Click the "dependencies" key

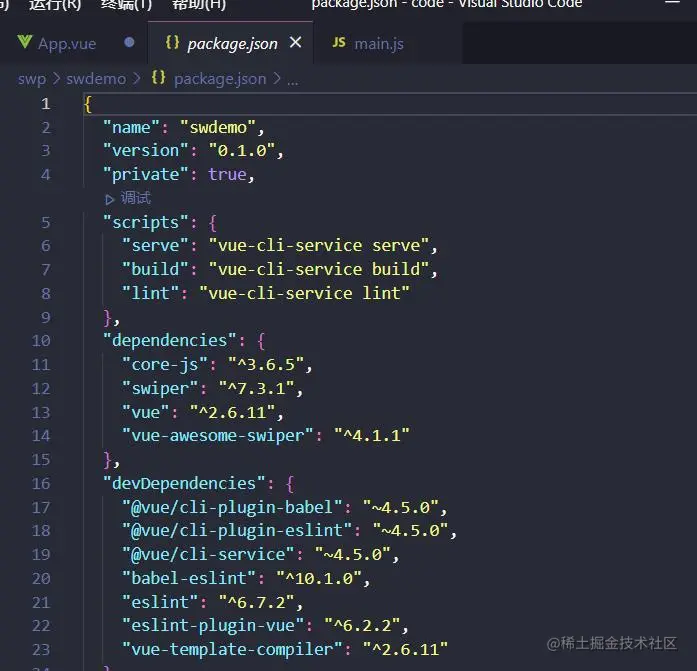coord(170,341)
